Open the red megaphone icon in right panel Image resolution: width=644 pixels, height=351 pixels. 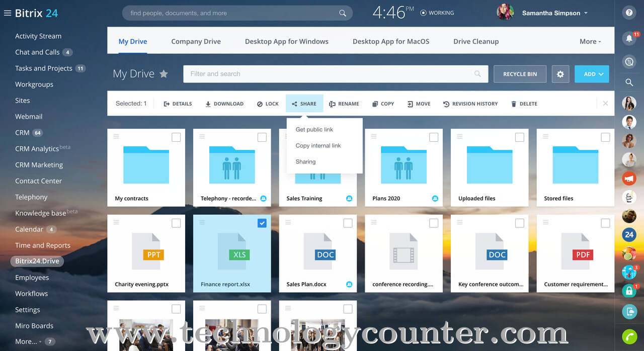629,179
